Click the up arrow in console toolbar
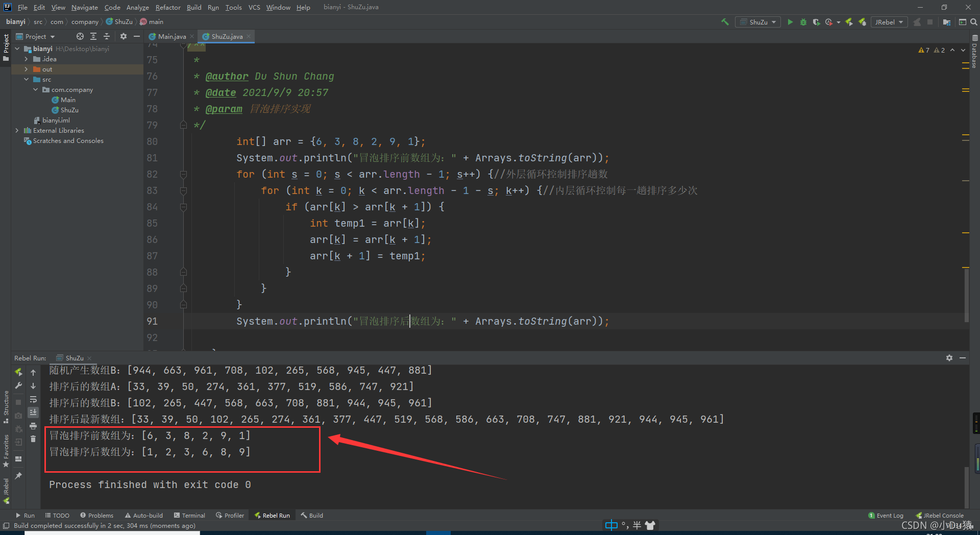The height and width of the screenshot is (535, 980). pos(33,373)
